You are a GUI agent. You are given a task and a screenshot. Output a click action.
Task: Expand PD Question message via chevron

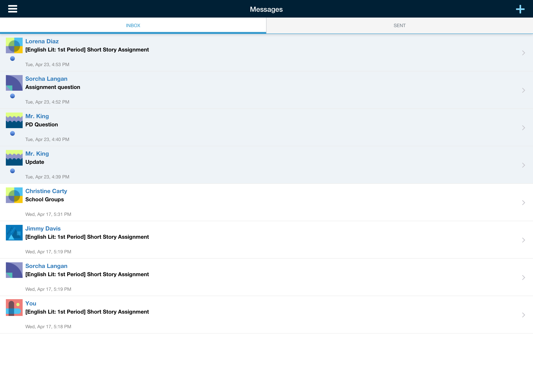coord(523,128)
